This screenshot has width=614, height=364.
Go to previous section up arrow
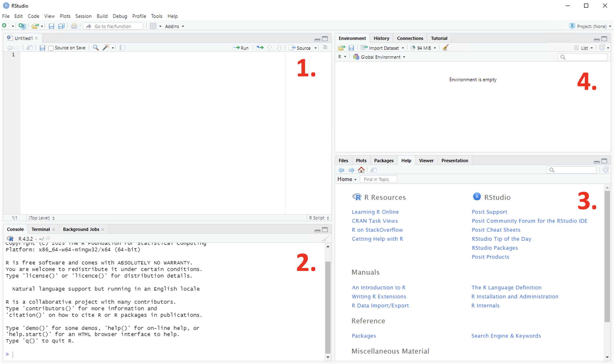[x=270, y=48]
